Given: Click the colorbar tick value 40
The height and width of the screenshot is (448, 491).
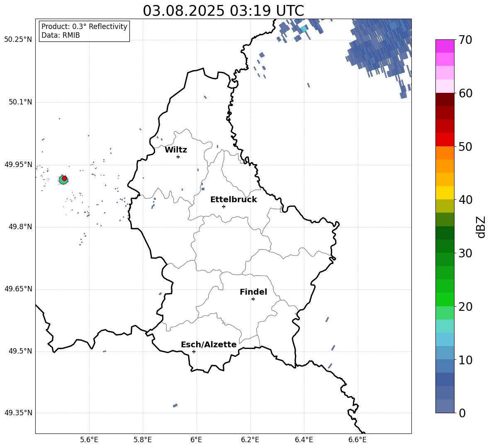Looking at the screenshot, I should click(x=465, y=200).
